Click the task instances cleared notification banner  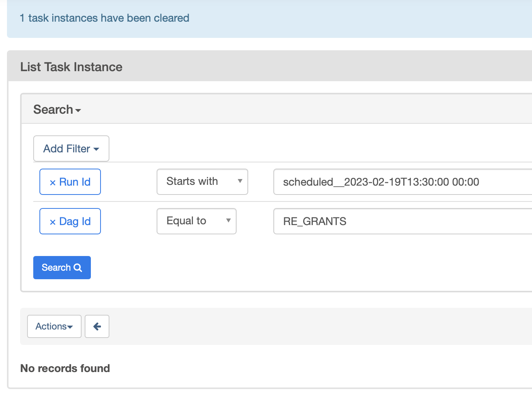[x=104, y=18]
